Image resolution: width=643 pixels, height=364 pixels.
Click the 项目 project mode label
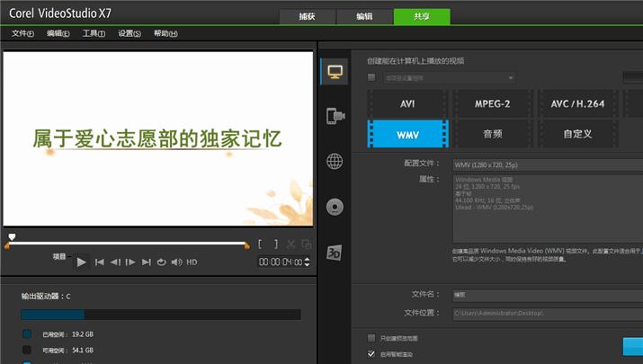click(59, 256)
